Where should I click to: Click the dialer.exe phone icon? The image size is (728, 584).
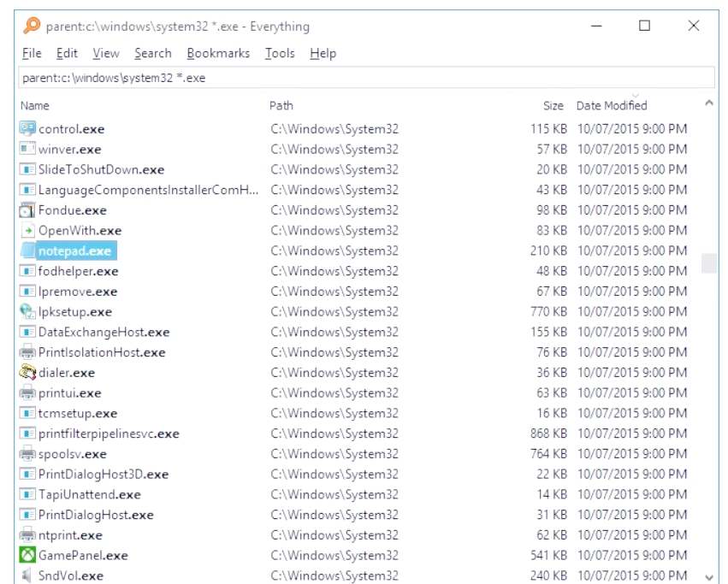(x=27, y=373)
